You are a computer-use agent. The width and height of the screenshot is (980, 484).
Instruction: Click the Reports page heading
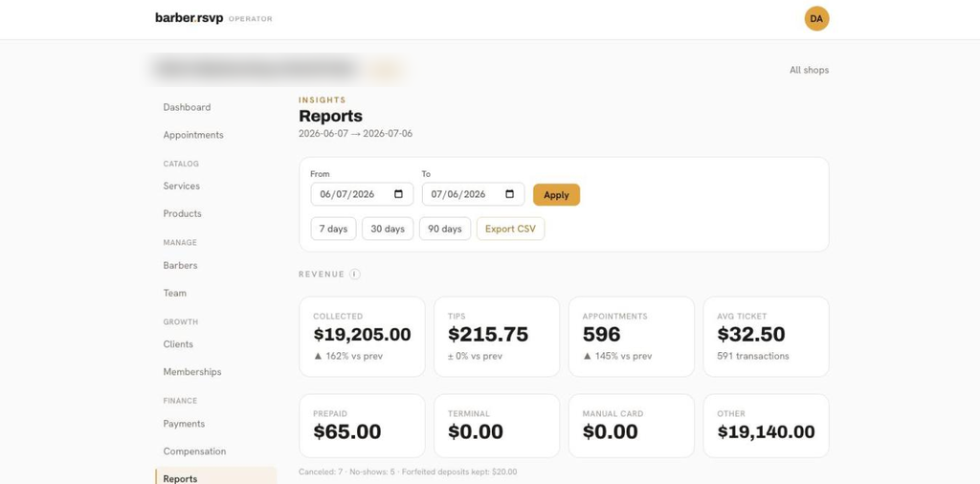pyautogui.click(x=330, y=116)
